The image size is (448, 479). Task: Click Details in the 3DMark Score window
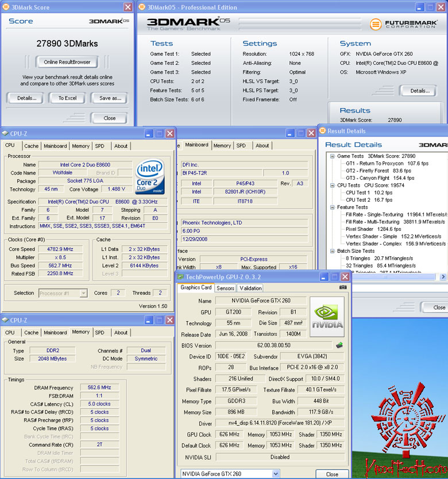pos(26,98)
